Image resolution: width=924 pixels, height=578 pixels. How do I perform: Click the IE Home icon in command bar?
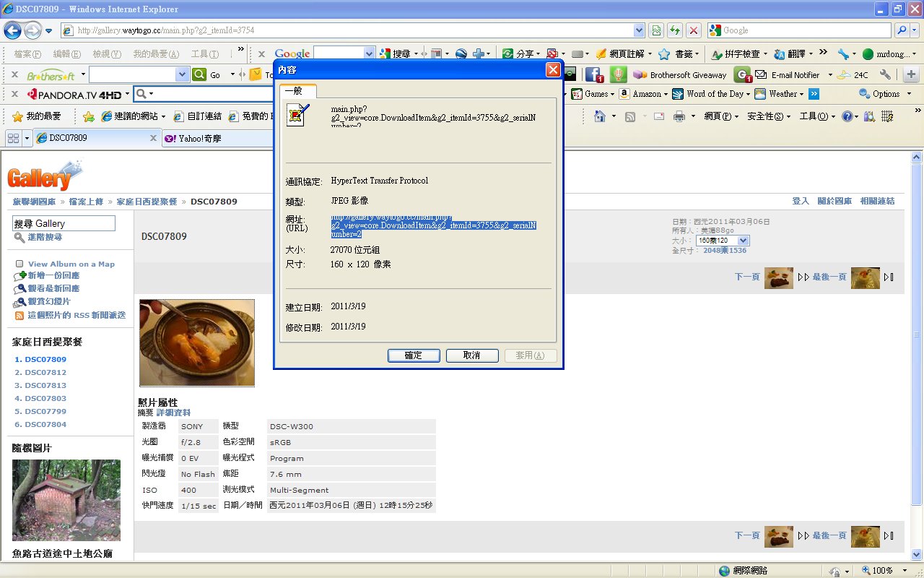[x=598, y=116]
